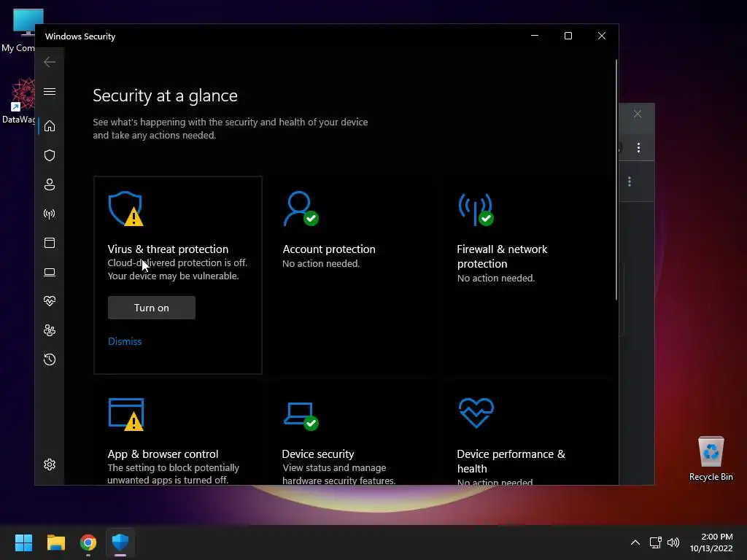Click "No action needed." under Account protection

tap(321, 263)
